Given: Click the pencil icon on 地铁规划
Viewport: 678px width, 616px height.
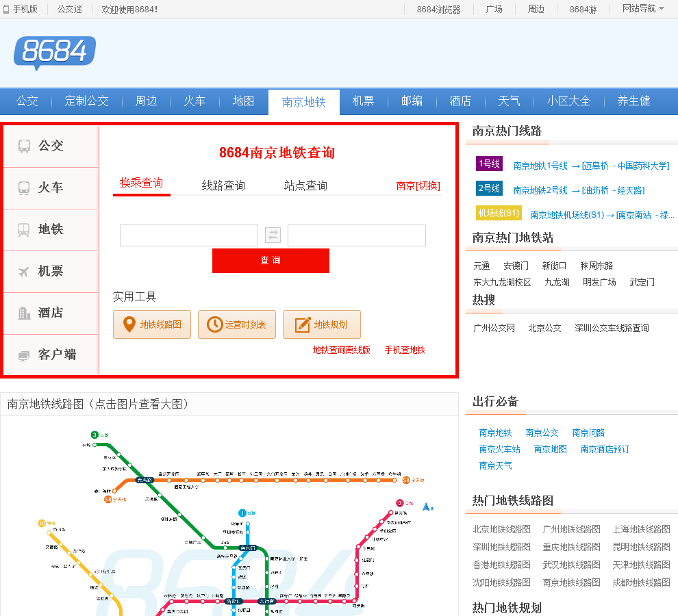Looking at the screenshot, I should pyautogui.click(x=303, y=324).
